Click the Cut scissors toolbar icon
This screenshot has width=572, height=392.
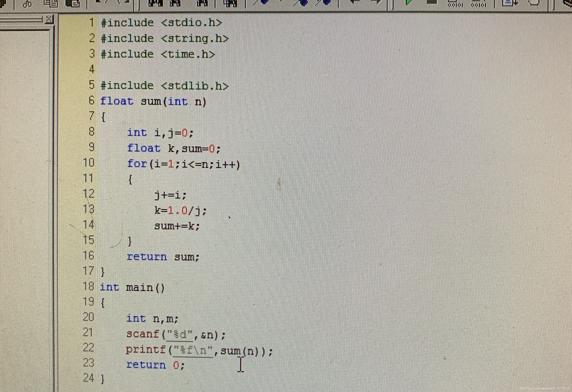click(27, 4)
